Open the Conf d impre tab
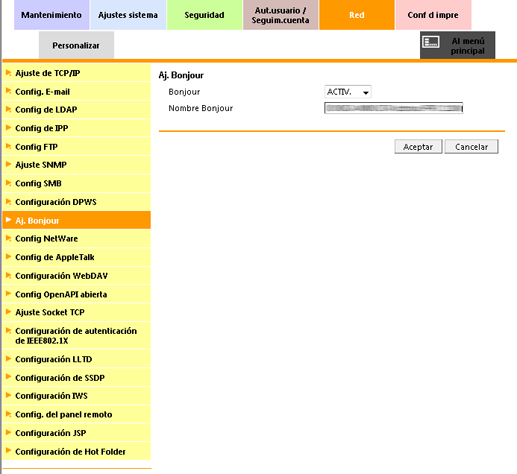Viewport: 517px width, 474px height. click(x=433, y=15)
